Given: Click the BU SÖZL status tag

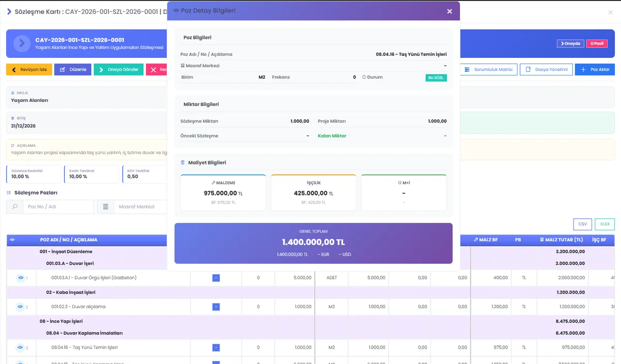Looking at the screenshot, I should (x=436, y=78).
